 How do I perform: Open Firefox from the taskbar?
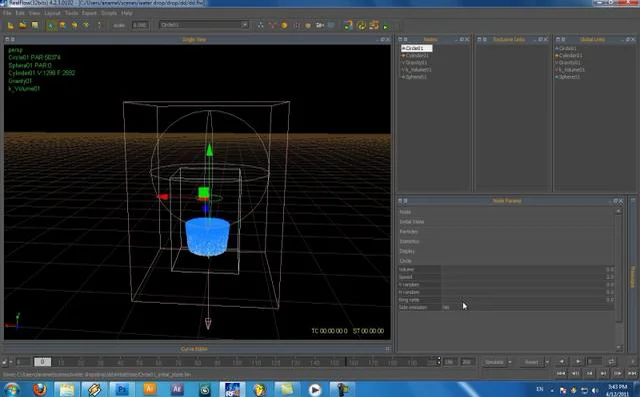40,390
